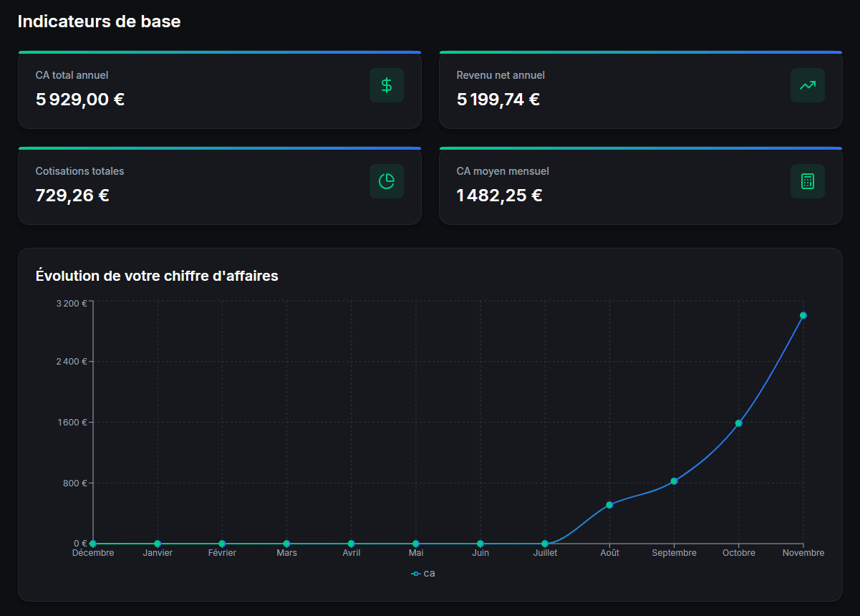The width and height of the screenshot is (860, 616).
Task: Select the trending arrow icon on Revenu net annuel
Action: [x=807, y=85]
